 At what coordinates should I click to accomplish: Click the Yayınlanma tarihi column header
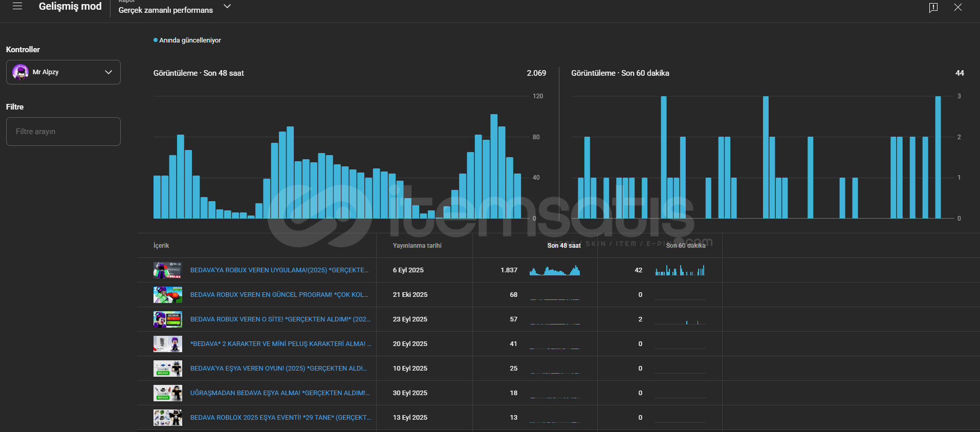[x=417, y=246]
